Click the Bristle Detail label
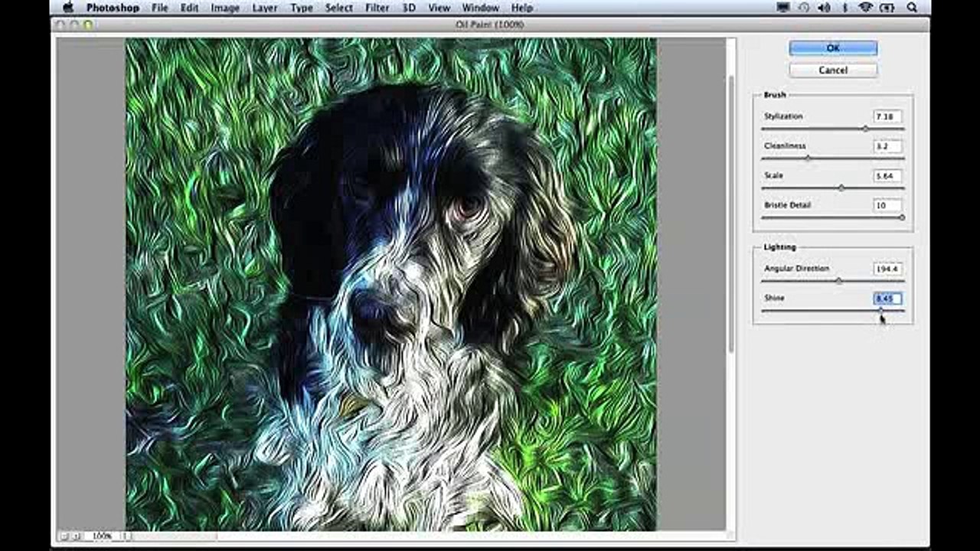The image size is (980, 551). [x=787, y=205]
